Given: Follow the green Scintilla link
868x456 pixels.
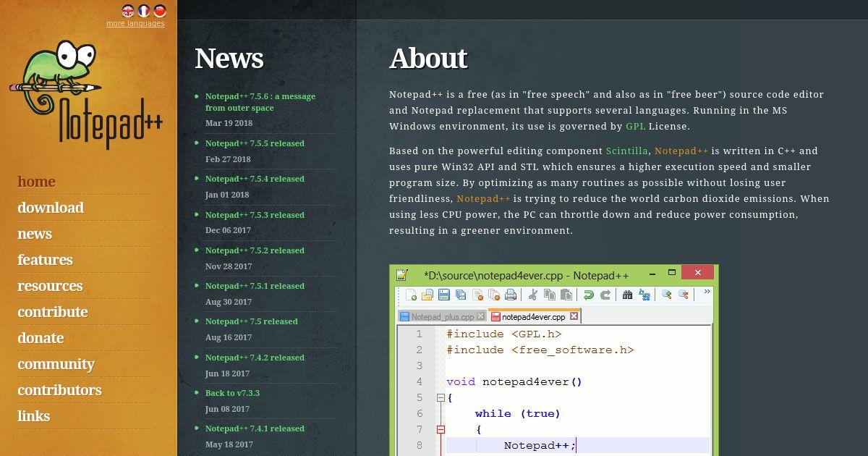Looking at the screenshot, I should coord(627,151).
